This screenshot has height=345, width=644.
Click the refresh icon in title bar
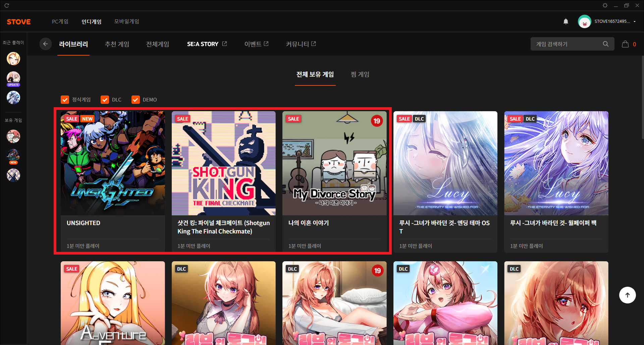click(7, 5)
